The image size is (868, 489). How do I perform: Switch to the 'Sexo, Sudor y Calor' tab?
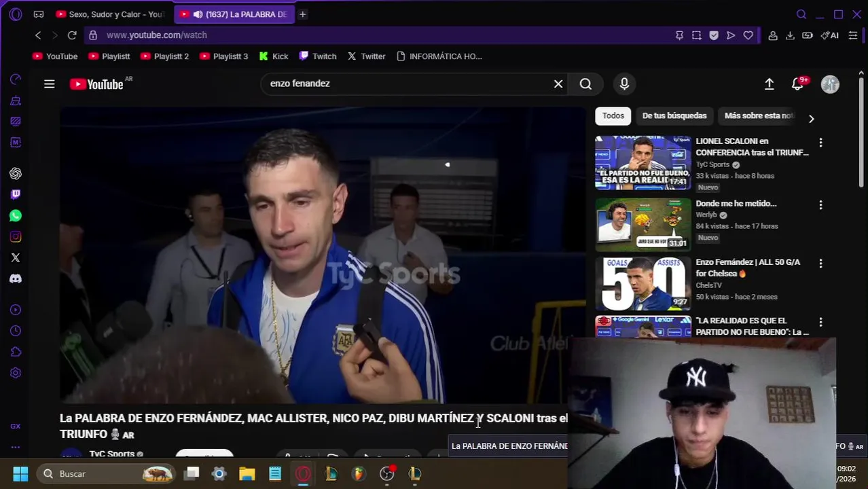[x=110, y=14]
